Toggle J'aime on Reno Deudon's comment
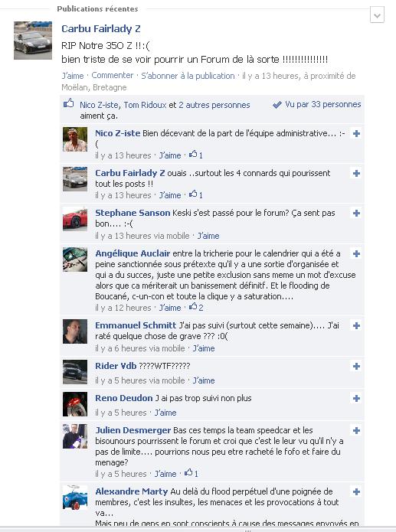This screenshot has width=396, height=532. 165,413
